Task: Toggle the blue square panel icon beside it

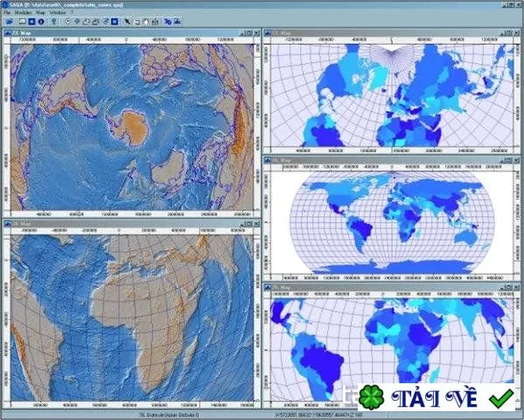Action: pos(31,22)
